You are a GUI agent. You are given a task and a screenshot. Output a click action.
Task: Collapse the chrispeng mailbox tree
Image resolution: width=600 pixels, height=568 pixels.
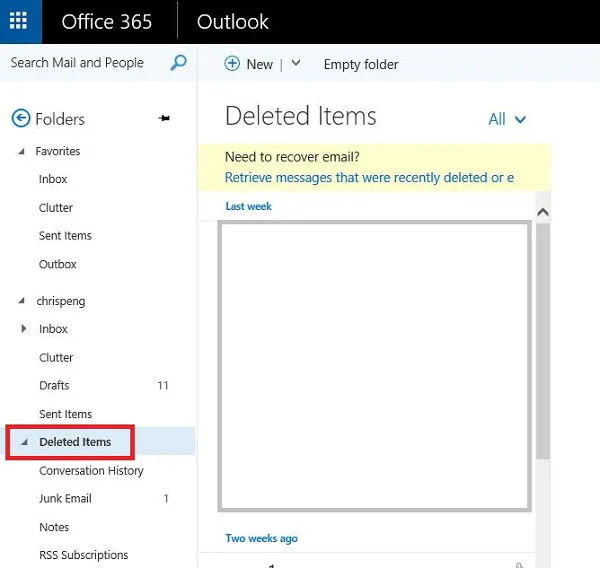point(22,300)
